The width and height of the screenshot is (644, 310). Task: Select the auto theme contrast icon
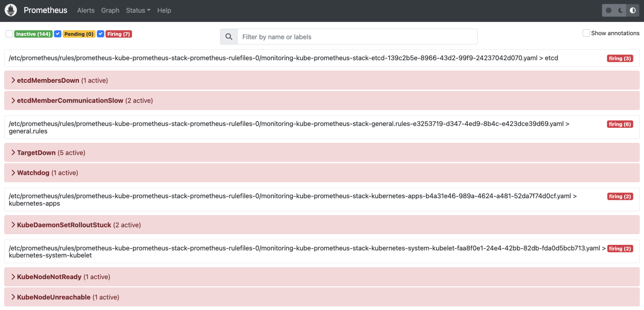click(x=632, y=10)
